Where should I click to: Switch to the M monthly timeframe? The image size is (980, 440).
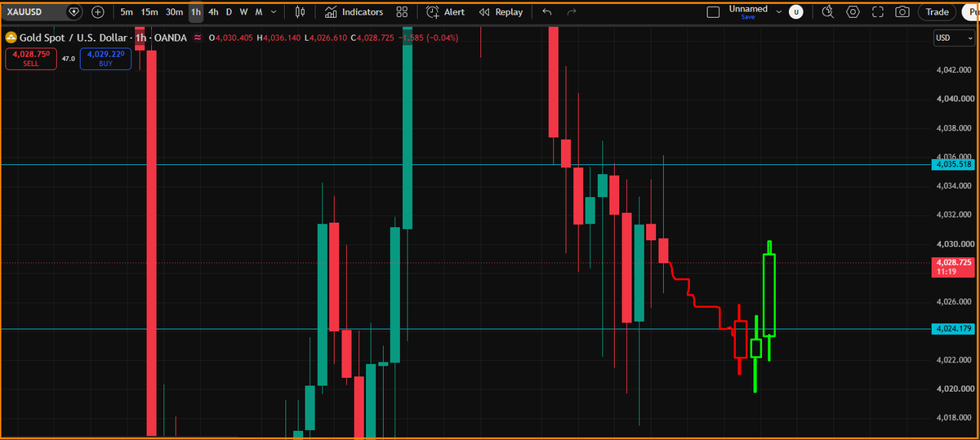point(259,12)
